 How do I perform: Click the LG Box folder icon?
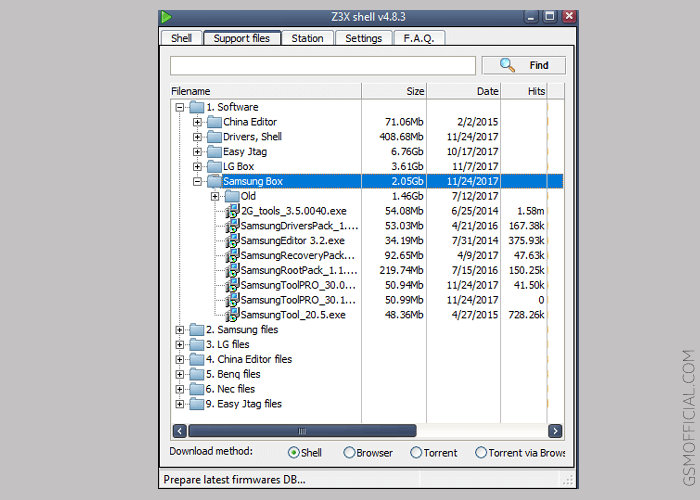[214, 166]
